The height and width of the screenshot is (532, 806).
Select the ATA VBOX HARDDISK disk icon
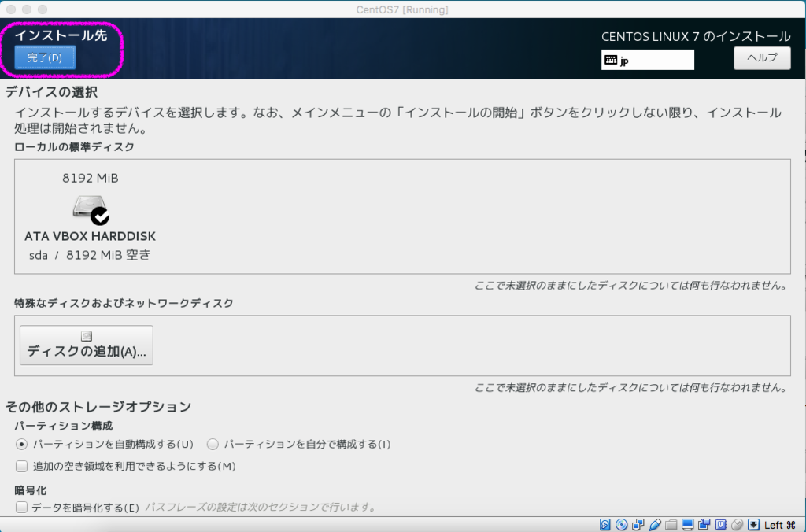90,209
